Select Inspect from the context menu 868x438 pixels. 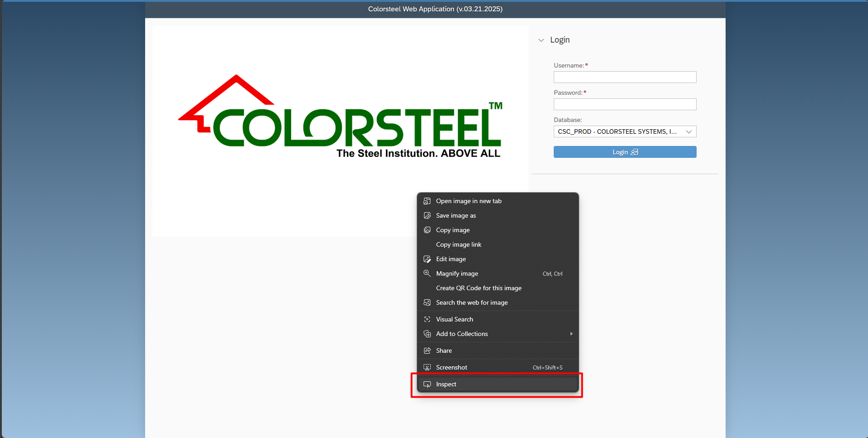coord(497,384)
